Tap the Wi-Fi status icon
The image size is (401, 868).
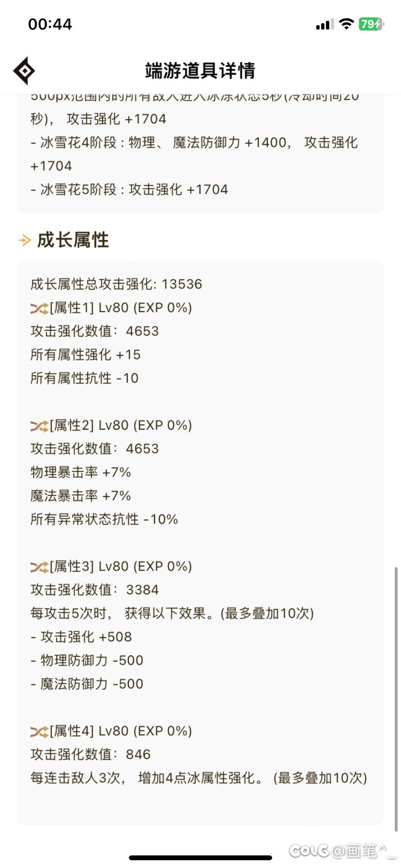[x=346, y=24]
